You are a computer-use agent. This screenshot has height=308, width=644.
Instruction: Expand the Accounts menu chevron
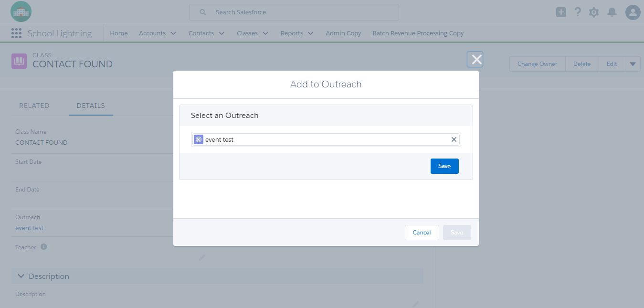click(x=173, y=33)
